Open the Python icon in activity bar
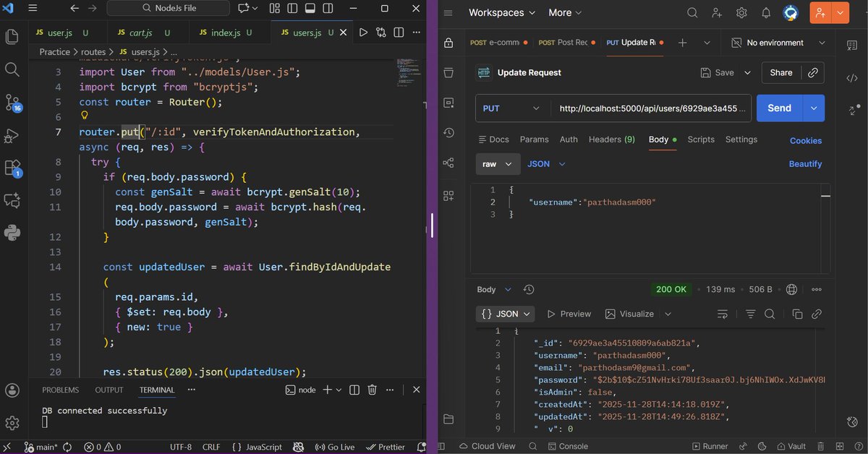868x454 pixels. [12, 233]
